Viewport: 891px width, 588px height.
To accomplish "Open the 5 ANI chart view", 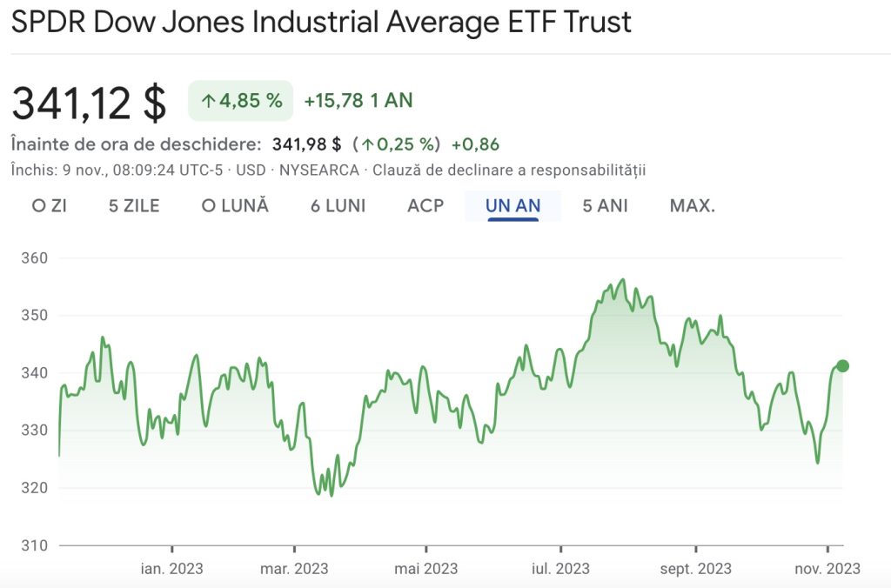I will [604, 206].
